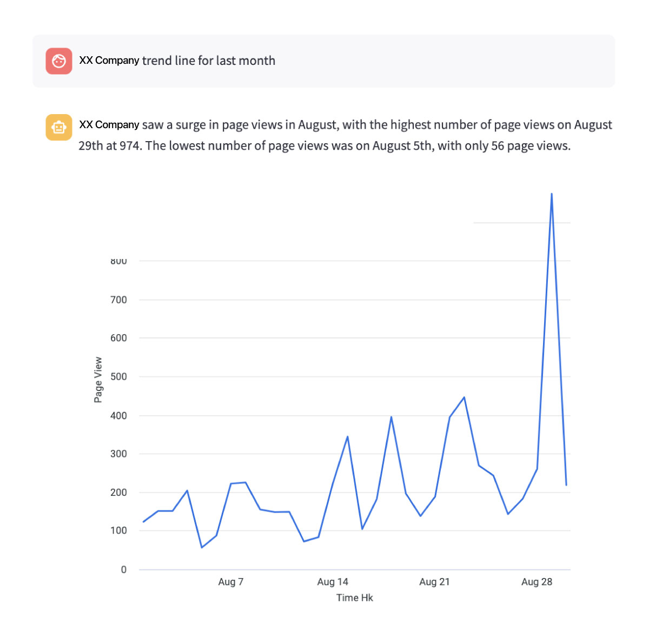The width and height of the screenshot is (649, 644).
Task: Click the Aug 7 x-axis label
Action: tap(231, 582)
